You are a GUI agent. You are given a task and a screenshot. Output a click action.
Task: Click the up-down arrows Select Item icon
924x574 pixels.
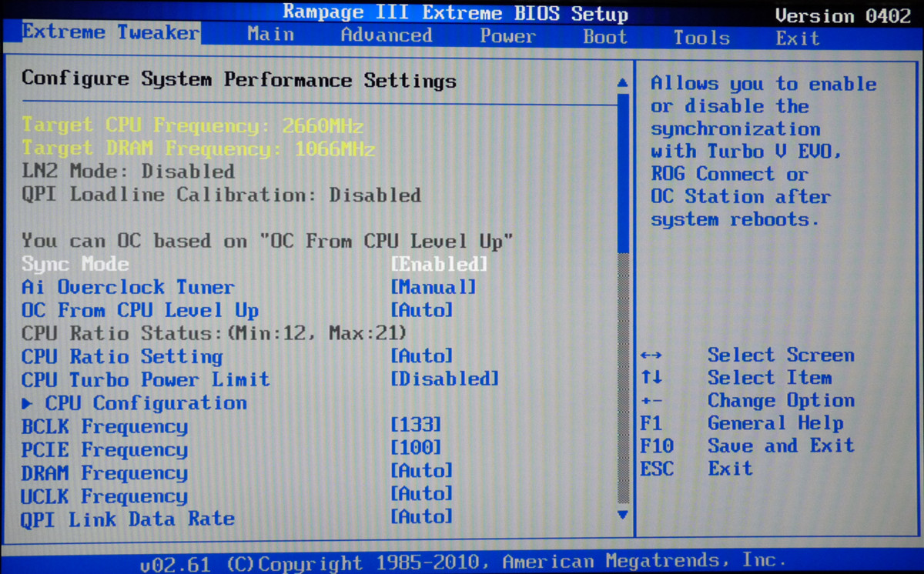[651, 378]
